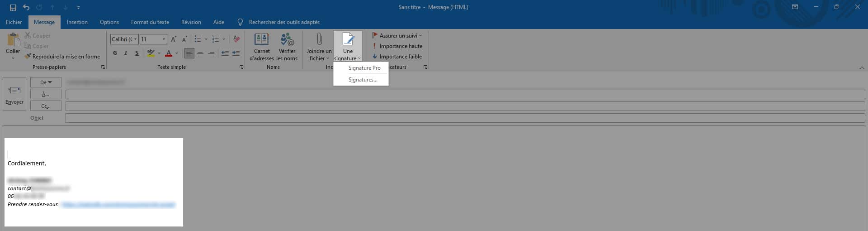Click the Objet subject input field
Image resolution: width=868 pixels, height=231 pixels.
465,118
